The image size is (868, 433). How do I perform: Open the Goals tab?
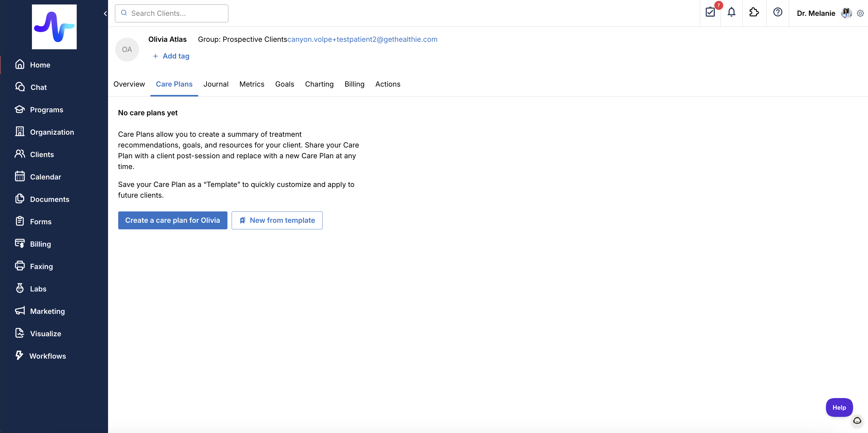[285, 84]
